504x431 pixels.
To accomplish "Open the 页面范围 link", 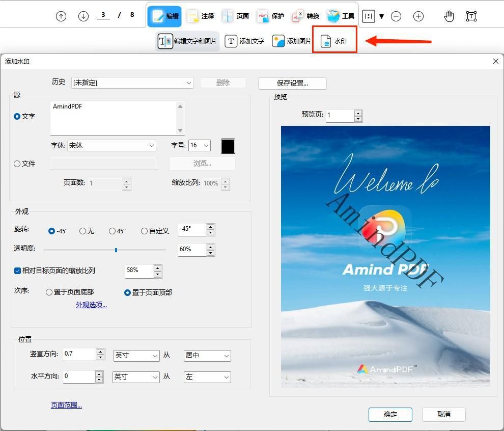I will pos(66,405).
